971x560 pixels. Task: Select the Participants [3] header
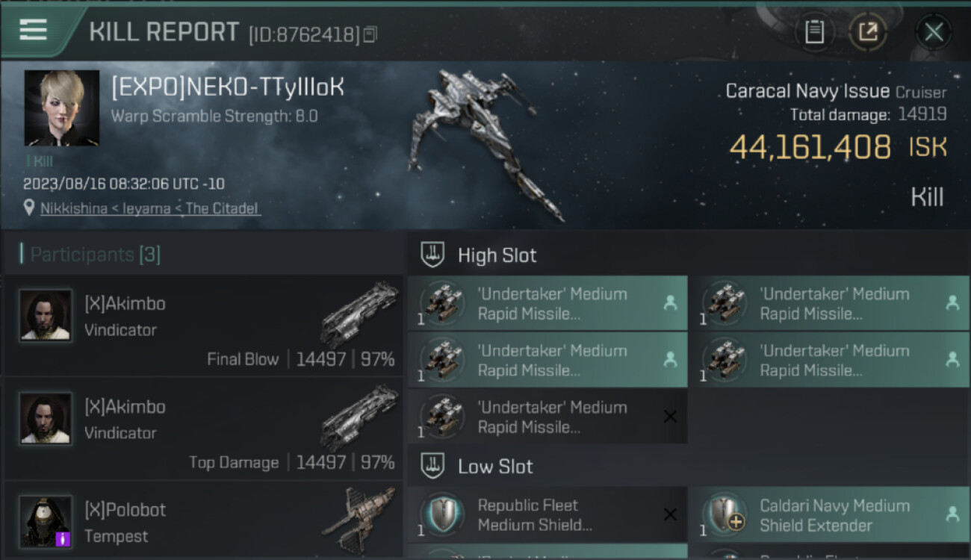click(x=95, y=255)
